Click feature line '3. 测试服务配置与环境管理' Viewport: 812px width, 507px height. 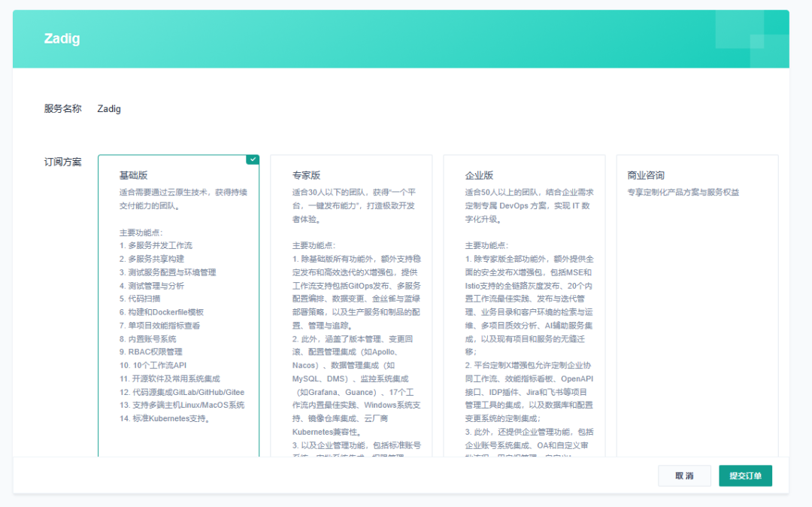tap(168, 272)
